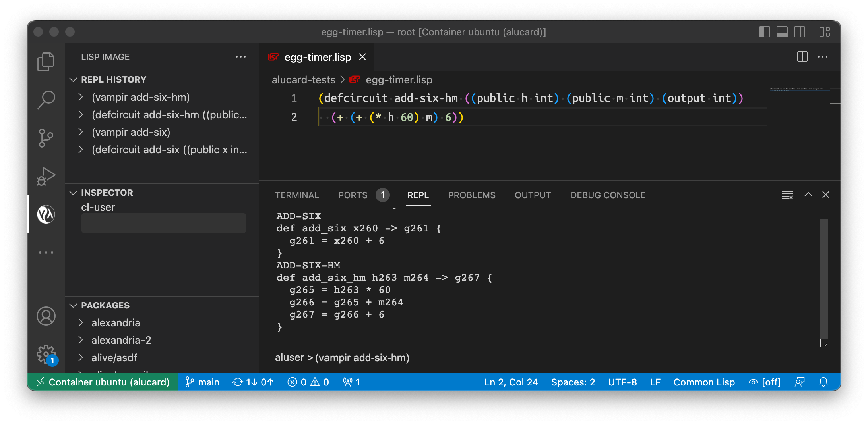The image size is (868, 424).
Task: Change indentation via Spaces: 2
Action: click(x=573, y=382)
